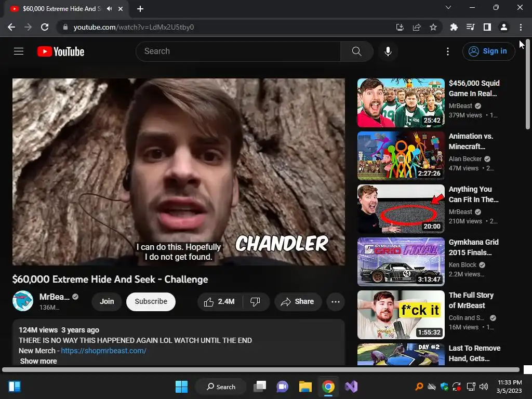
Task: Open the $456,000 Squid Game video thumbnail
Action: click(x=401, y=103)
